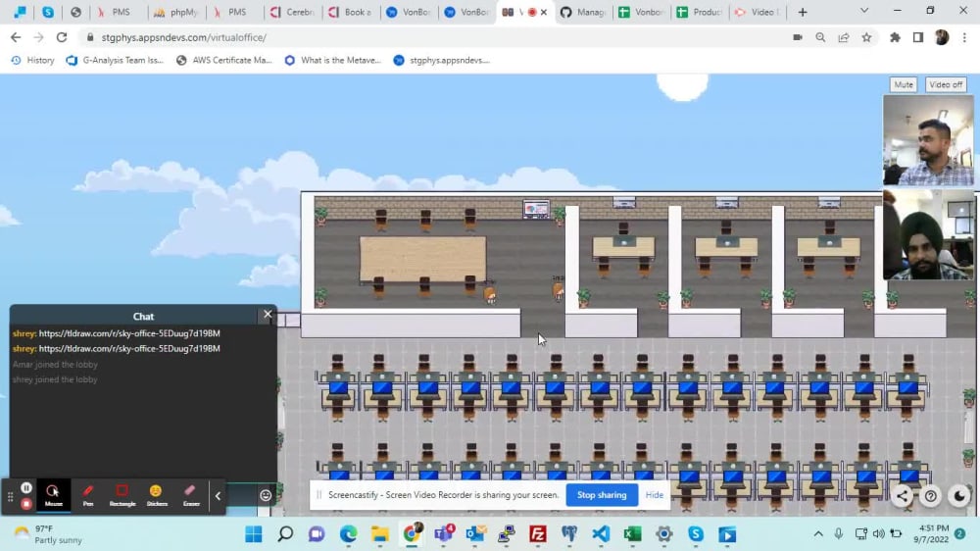Switch to the Manag GitHub tab
The height and width of the screenshot is (551, 980).
tap(582, 12)
